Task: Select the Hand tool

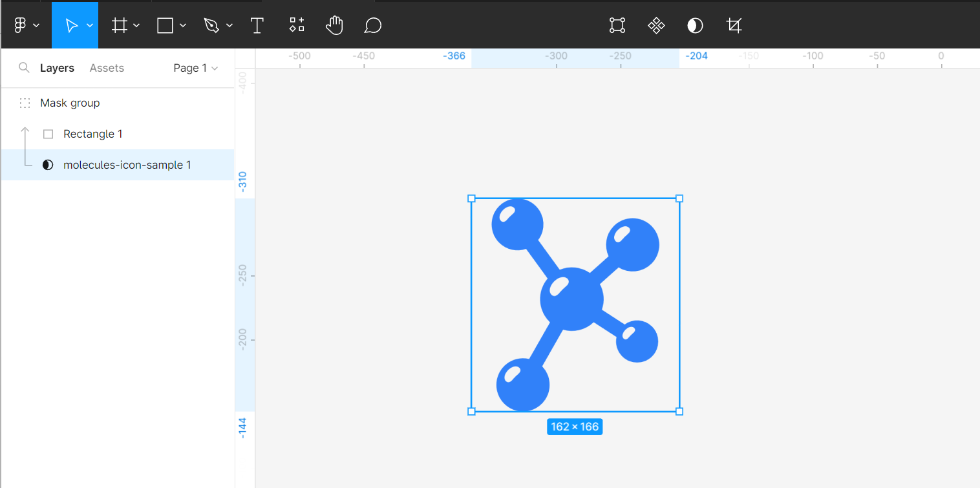Action: tap(334, 25)
